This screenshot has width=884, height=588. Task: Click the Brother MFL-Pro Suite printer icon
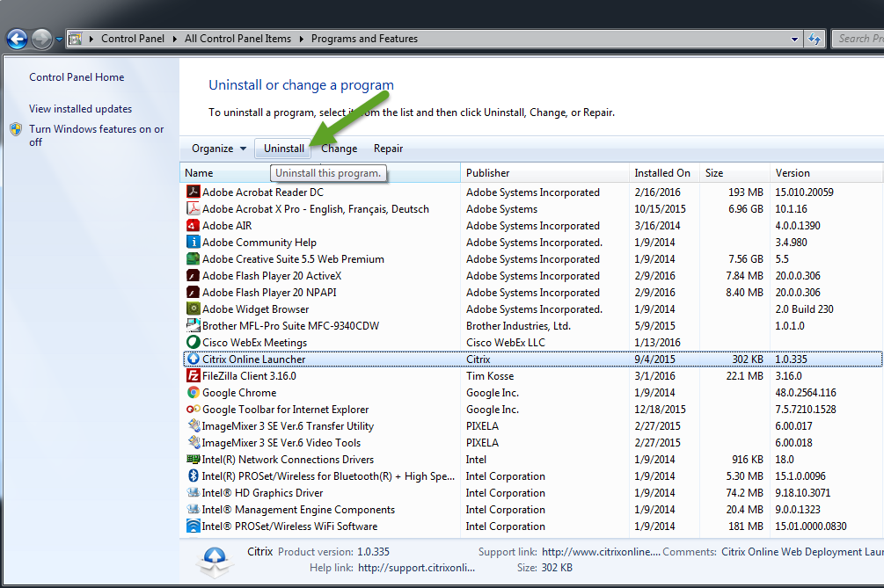pos(195,325)
